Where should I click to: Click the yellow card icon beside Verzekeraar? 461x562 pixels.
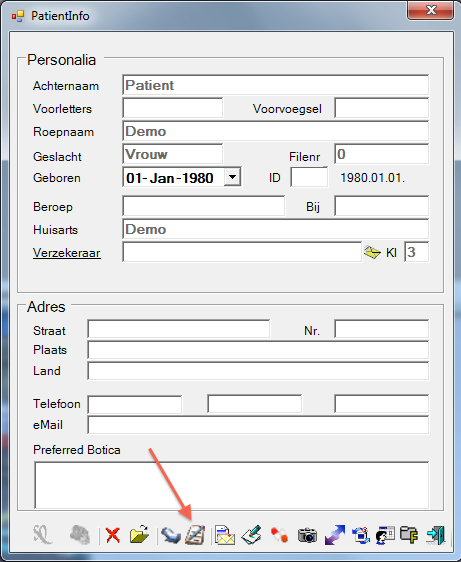pos(372,253)
